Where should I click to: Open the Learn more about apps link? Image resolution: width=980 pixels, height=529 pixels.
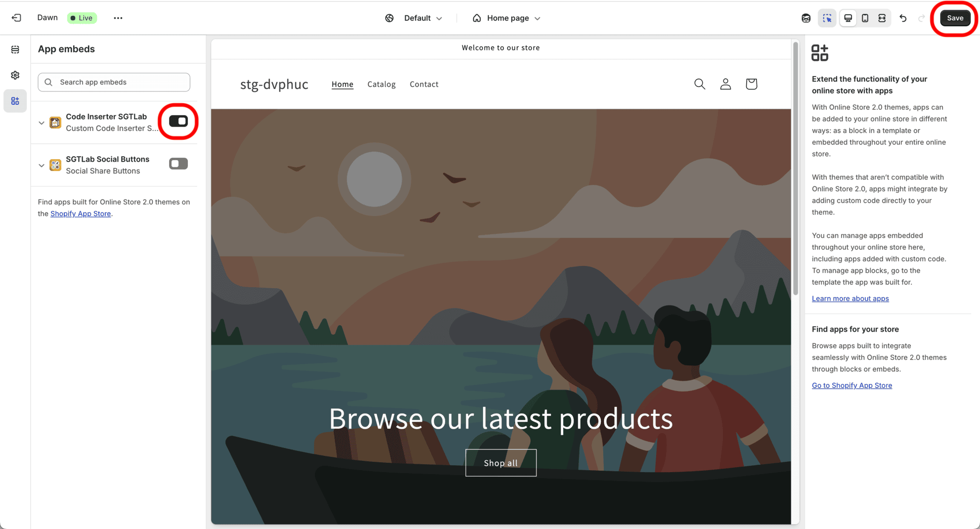[850, 299]
